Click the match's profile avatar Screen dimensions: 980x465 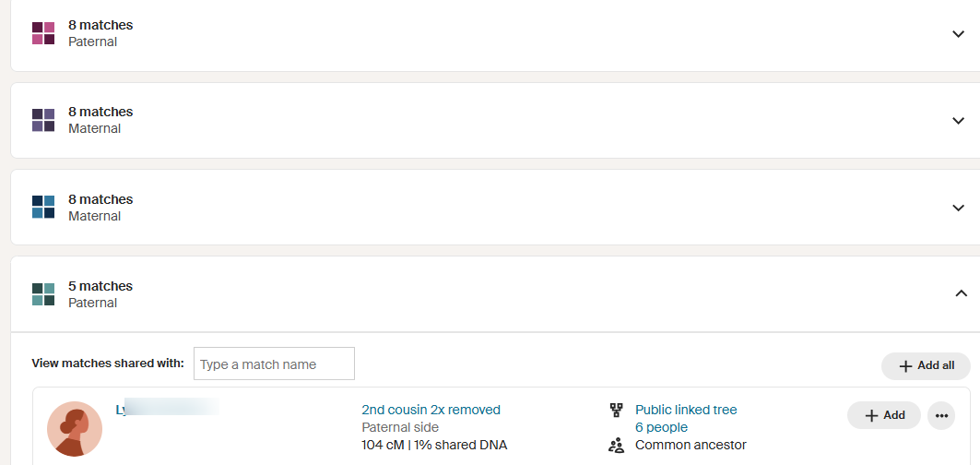click(x=75, y=429)
